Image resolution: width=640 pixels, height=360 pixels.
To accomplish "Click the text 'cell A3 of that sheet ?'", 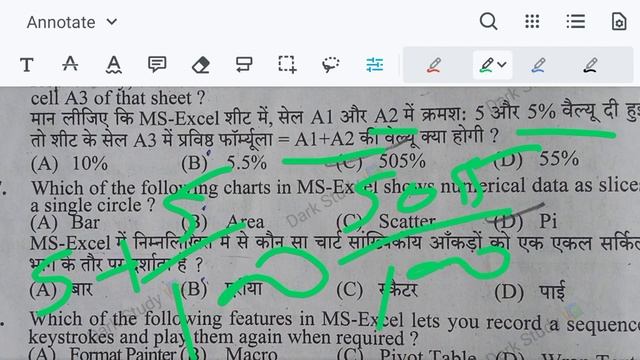I will [x=118, y=98].
